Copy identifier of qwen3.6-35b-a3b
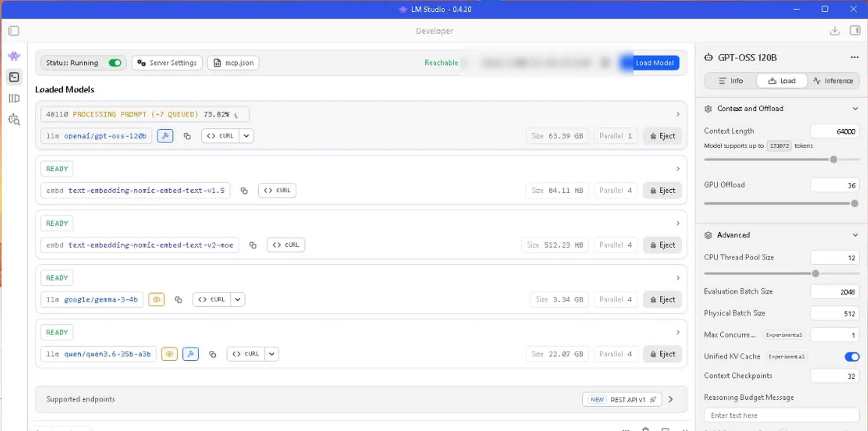 coord(212,354)
